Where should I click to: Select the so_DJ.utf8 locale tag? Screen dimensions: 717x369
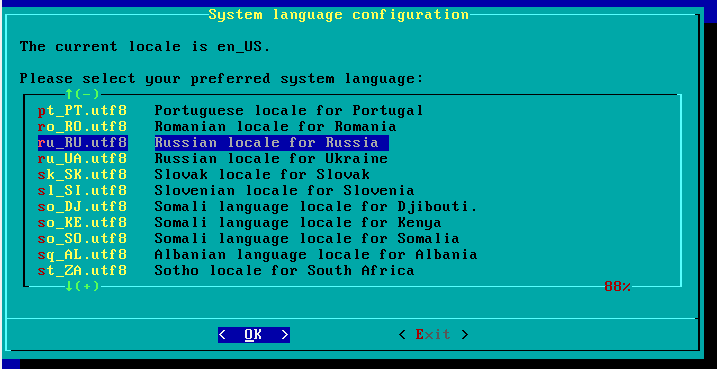click(x=82, y=207)
